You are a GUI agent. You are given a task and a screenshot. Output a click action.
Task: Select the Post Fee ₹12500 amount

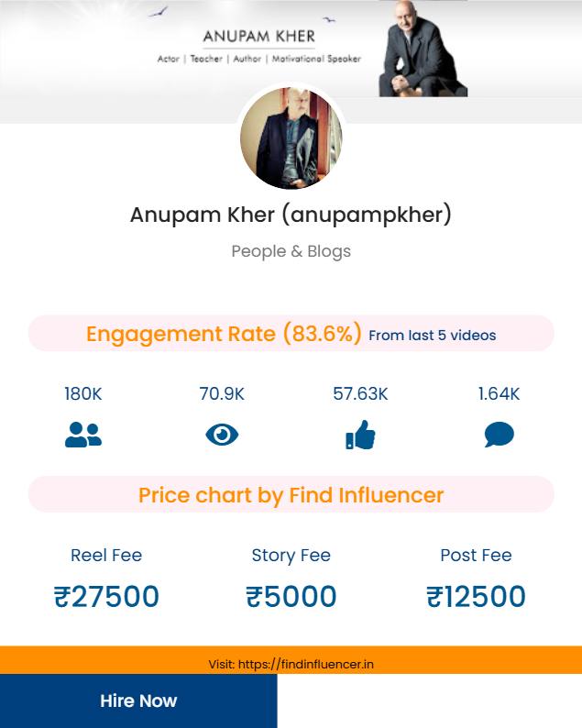[476, 596]
